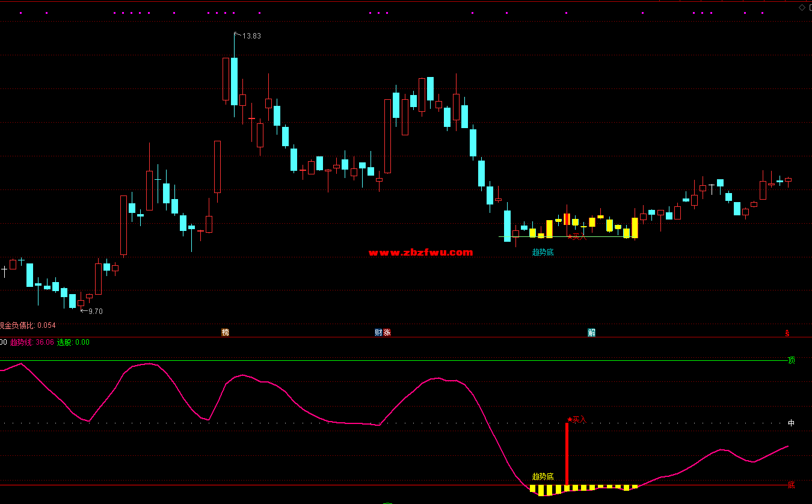Click the cyan 趋势底 label under candlesticks

[543, 253]
